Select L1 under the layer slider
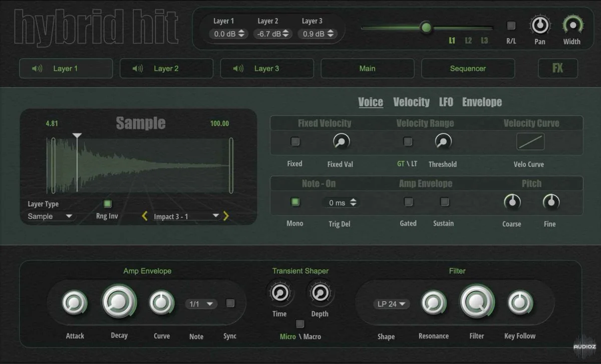Screen dimensions: 601x364 coord(452,41)
